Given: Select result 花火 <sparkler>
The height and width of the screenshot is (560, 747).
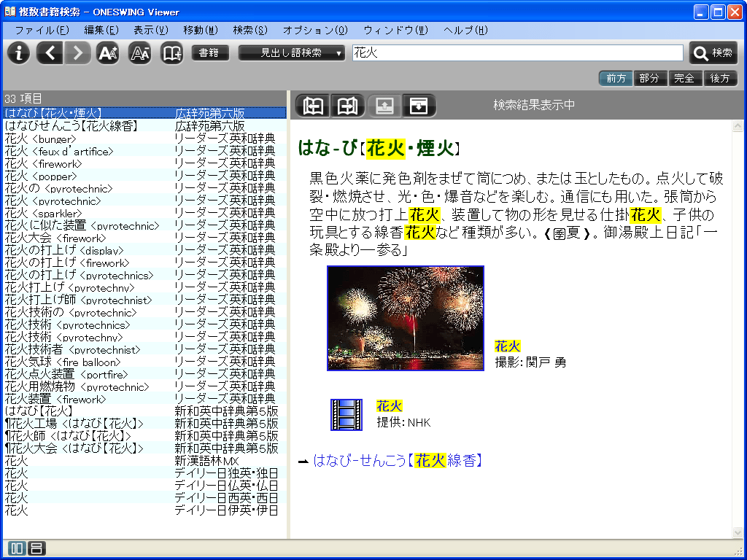Looking at the screenshot, I should (x=145, y=213).
